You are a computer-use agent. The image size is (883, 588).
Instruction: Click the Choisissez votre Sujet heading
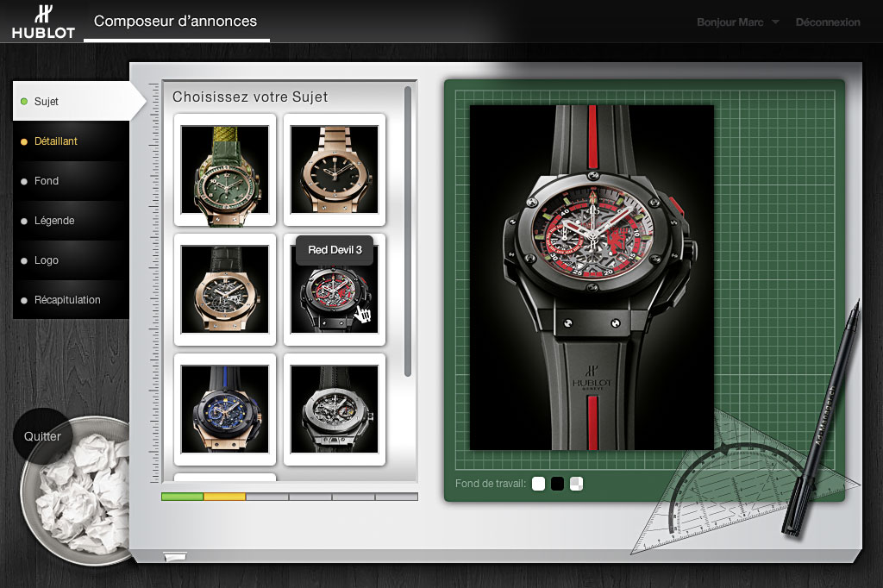pos(250,97)
